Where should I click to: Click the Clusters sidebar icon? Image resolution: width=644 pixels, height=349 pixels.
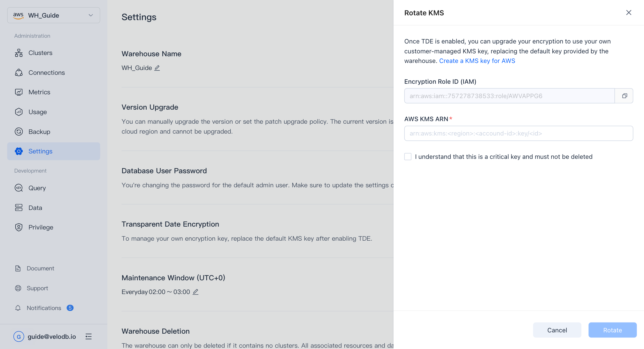pos(19,53)
